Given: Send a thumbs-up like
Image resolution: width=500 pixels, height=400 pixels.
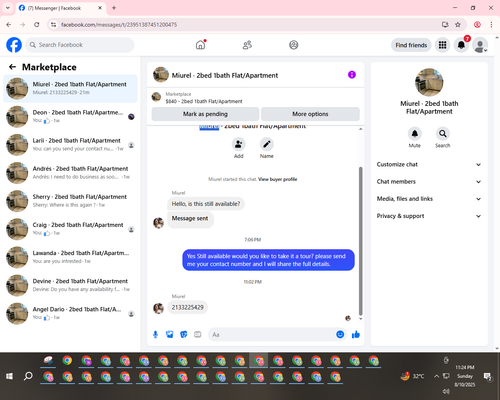Looking at the screenshot, I should tap(356, 334).
